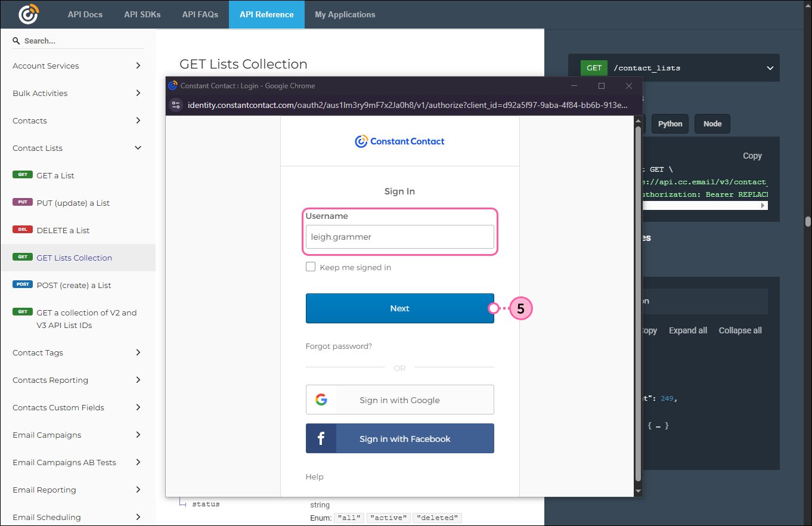Open the API SDKs tab
Screen dimensions: 812x526
point(142,14)
